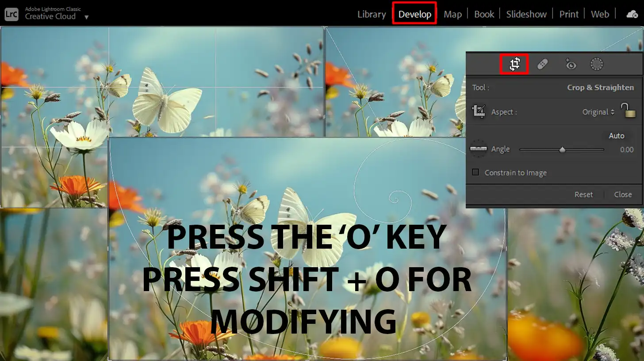Click the Lrc application logo
Screen dimensions: 644x361
(x=11, y=14)
